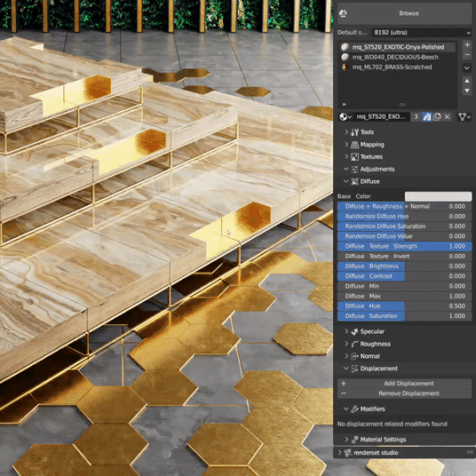This screenshot has width=476, height=476.
Task: Toggle fake user shield icon
Action: point(427,117)
